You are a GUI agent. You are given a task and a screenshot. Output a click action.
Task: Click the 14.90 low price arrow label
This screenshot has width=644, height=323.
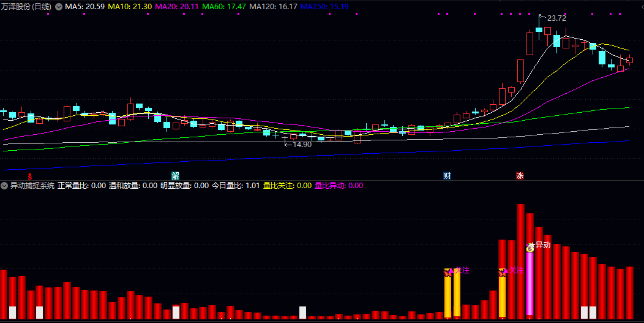[x=298, y=145]
